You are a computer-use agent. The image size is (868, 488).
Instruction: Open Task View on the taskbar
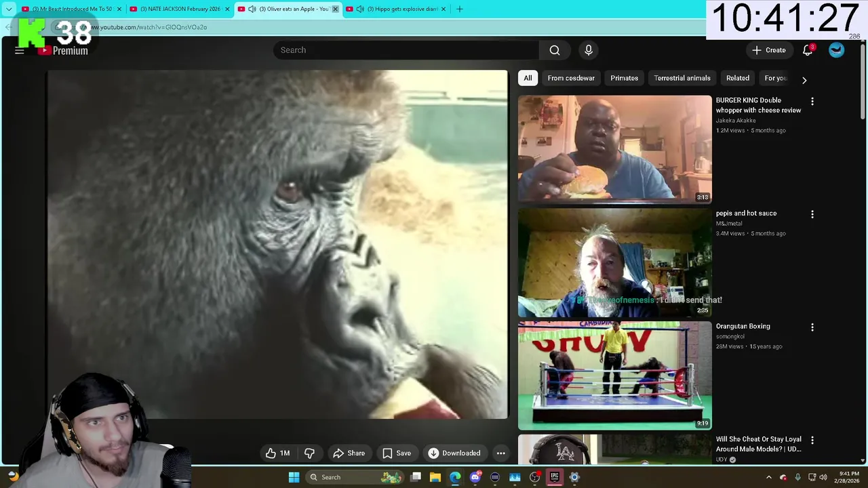point(416,477)
